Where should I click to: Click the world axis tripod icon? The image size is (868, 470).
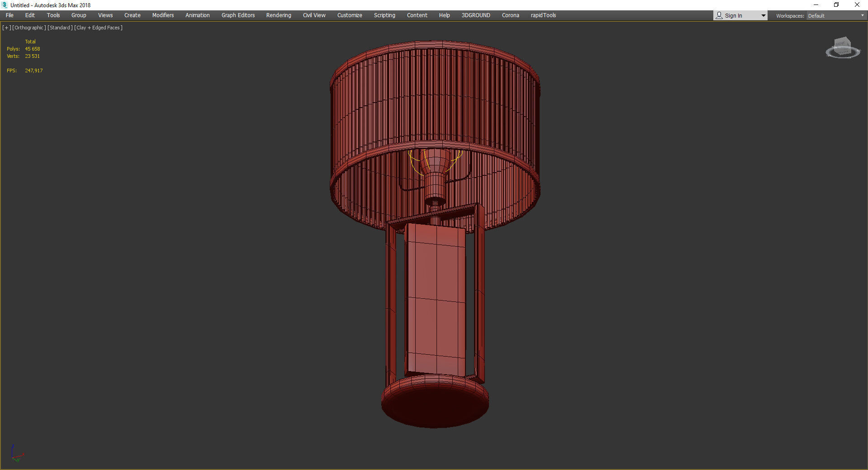(x=17, y=453)
